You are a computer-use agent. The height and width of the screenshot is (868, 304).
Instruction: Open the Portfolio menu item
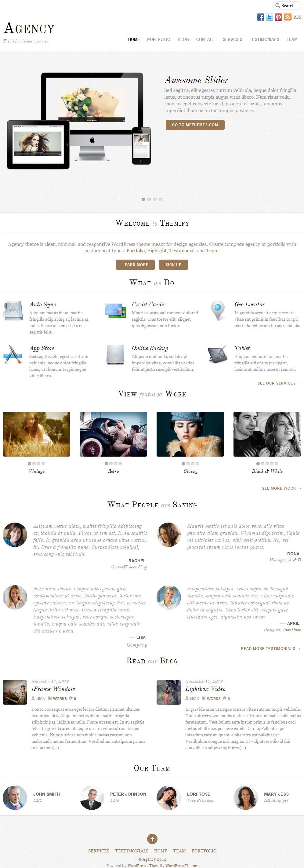(159, 39)
